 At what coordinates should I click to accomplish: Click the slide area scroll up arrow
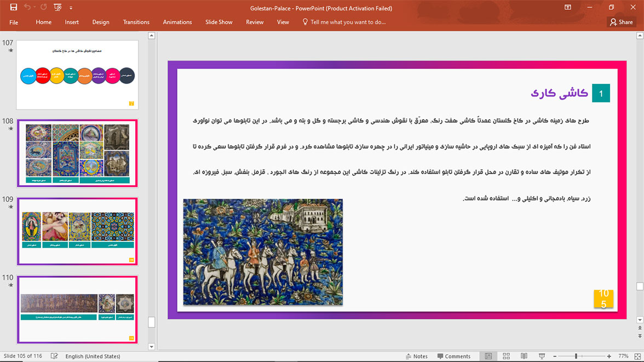click(x=640, y=36)
